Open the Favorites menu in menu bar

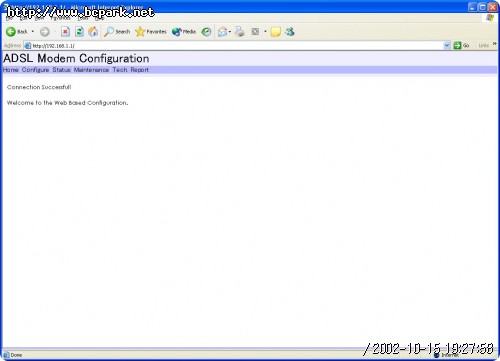tap(60, 18)
